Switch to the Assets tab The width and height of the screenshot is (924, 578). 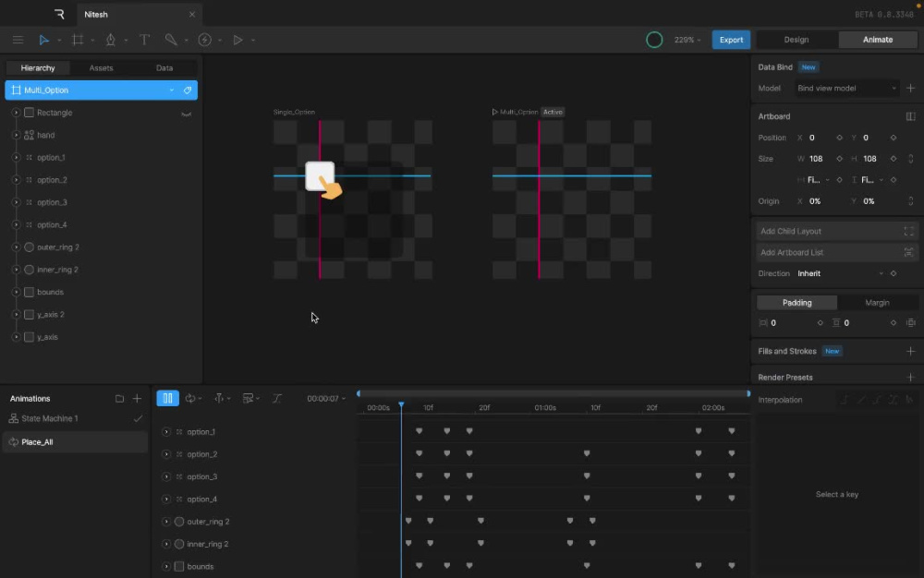(x=101, y=68)
